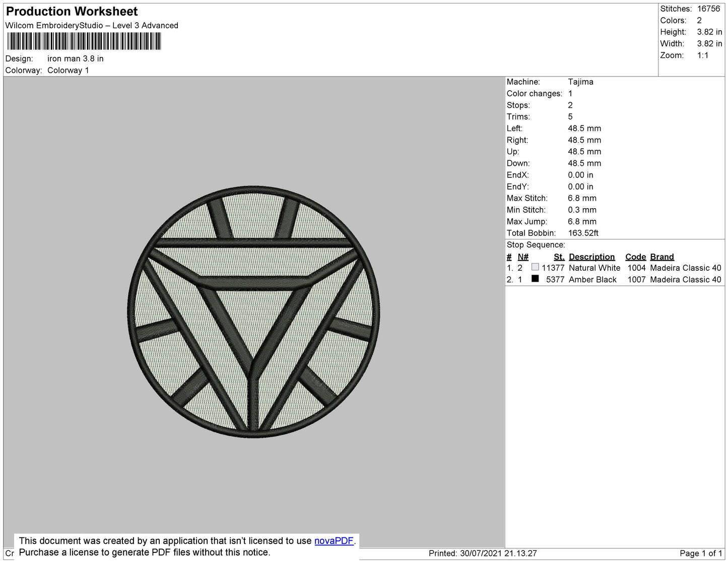Click the Total Bobbin value 163.52ft
728x563 pixels.
point(583,233)
